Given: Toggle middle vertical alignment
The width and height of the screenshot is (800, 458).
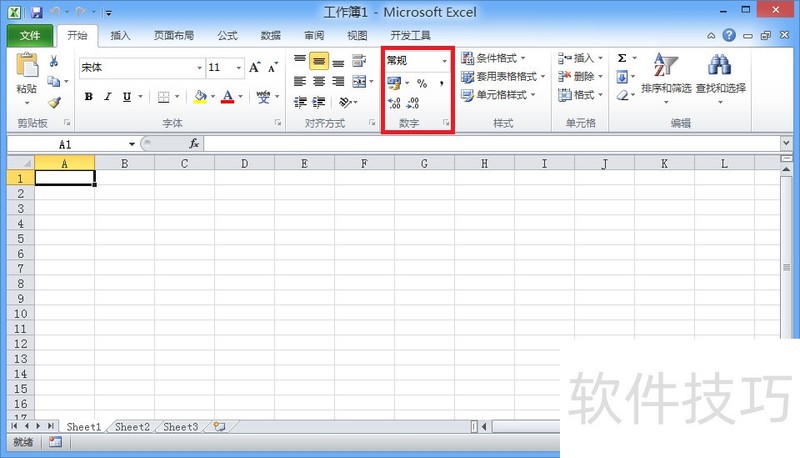Looking at the screenshot, I should (x=319, y=61).
